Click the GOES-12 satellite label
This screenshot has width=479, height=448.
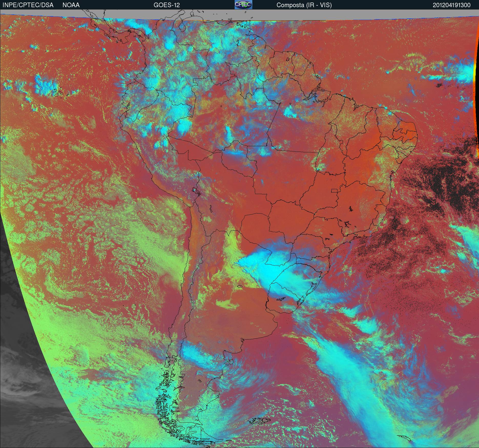point(166,5)
